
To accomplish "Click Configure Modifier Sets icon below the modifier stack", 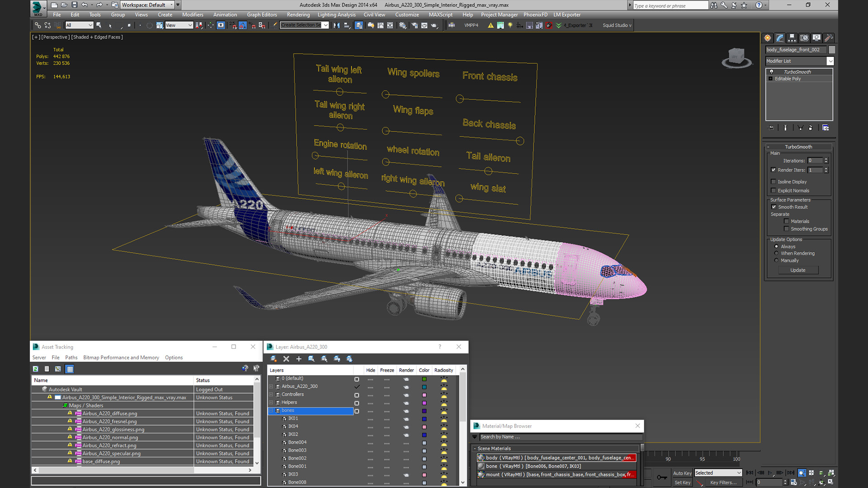I will coord(826,128).
